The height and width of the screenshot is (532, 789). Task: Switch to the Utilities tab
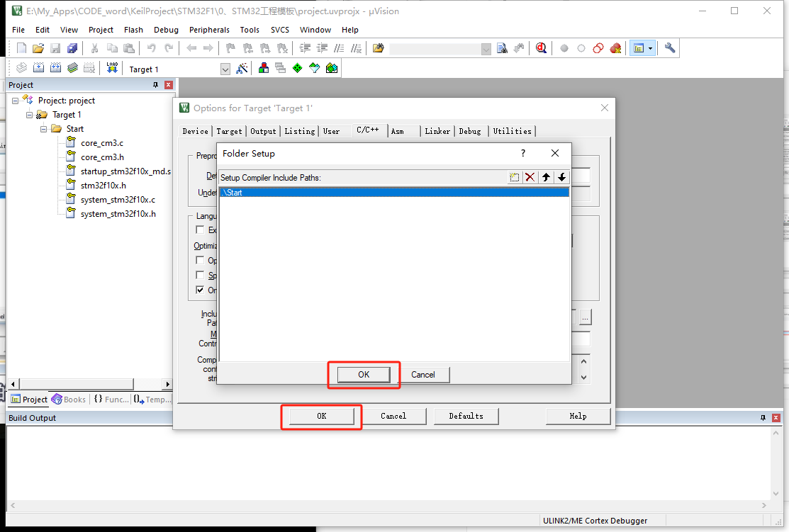pos(512,131)
